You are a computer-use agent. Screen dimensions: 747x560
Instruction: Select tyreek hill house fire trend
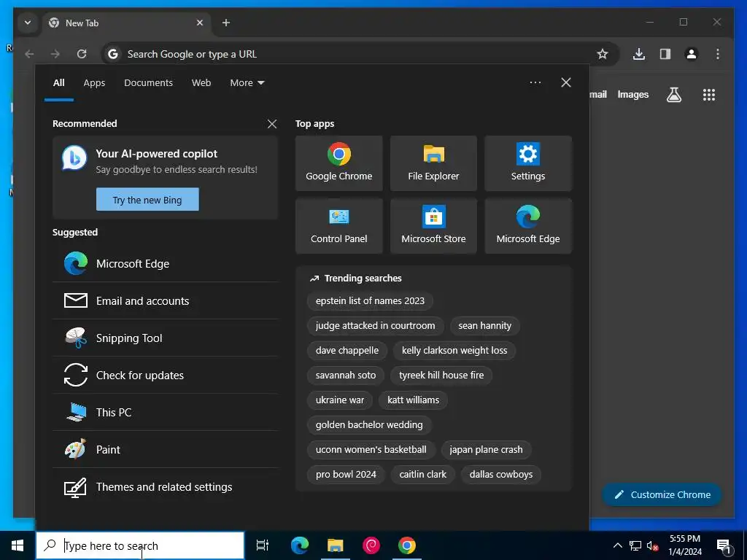[x=441, y=376]
